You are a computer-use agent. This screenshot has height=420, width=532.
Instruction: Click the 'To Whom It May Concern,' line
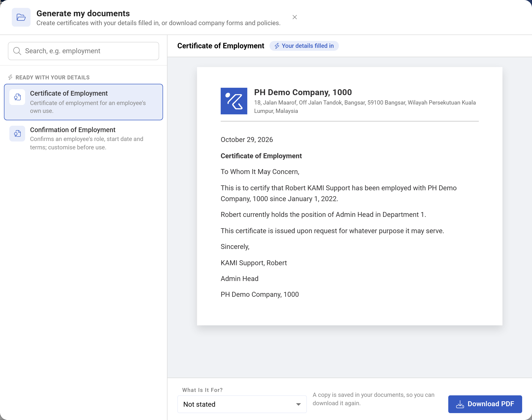click(260, 172)
